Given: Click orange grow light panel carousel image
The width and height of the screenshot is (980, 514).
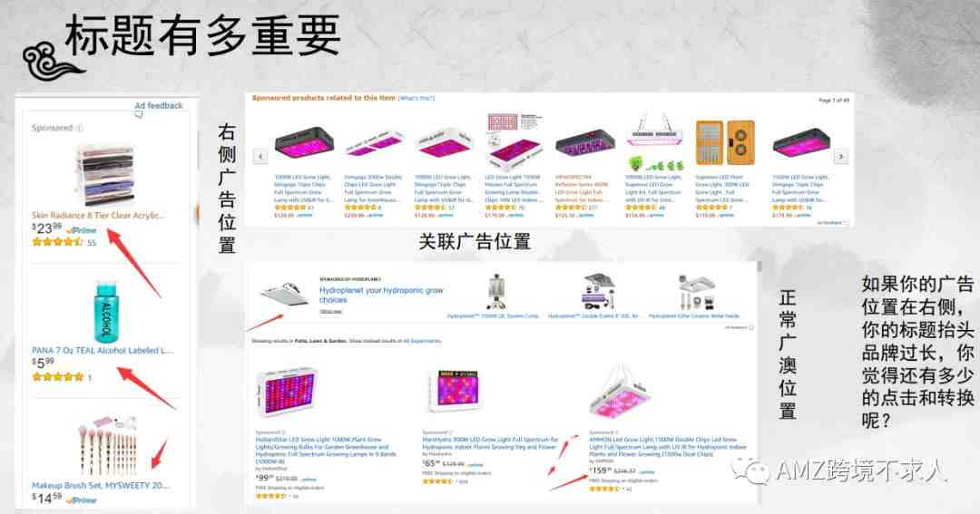Looking at the screenshot, I should [725, 143].
